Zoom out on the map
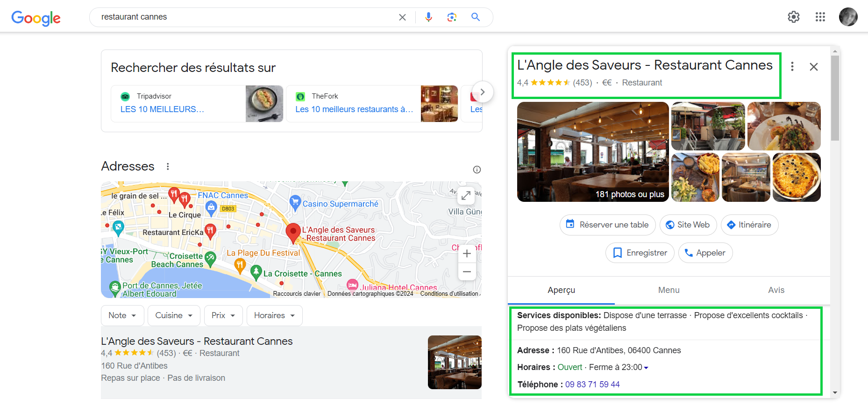 point(467,271)
